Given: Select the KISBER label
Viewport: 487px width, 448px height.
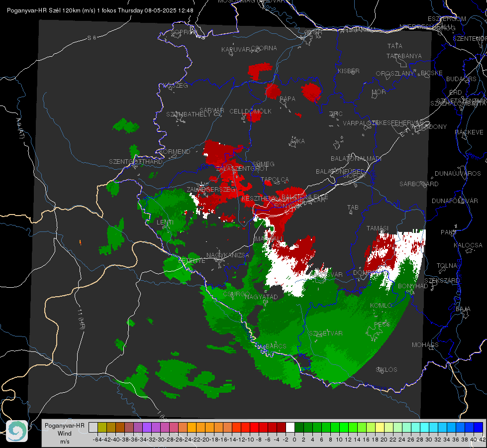Looking at the screenshot, I should point(349,71).
